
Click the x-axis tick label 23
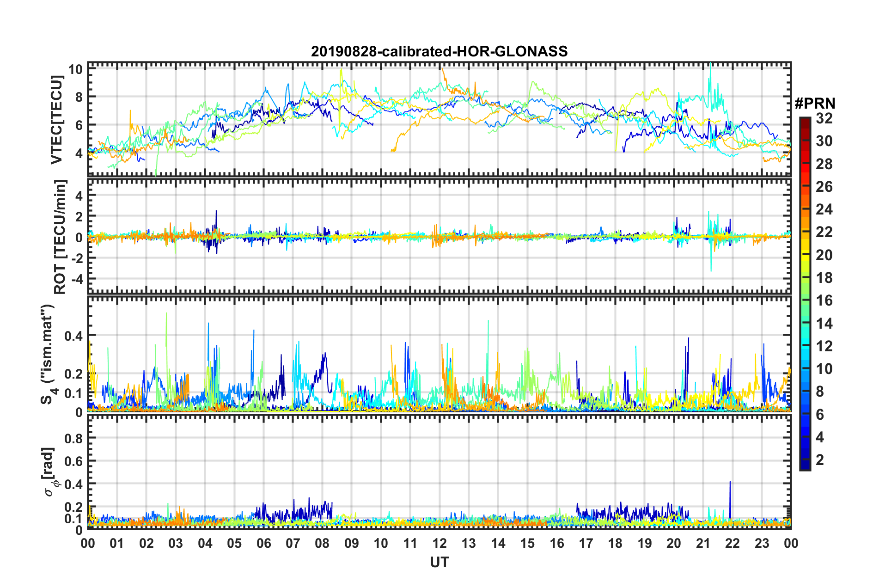[762, 543]
